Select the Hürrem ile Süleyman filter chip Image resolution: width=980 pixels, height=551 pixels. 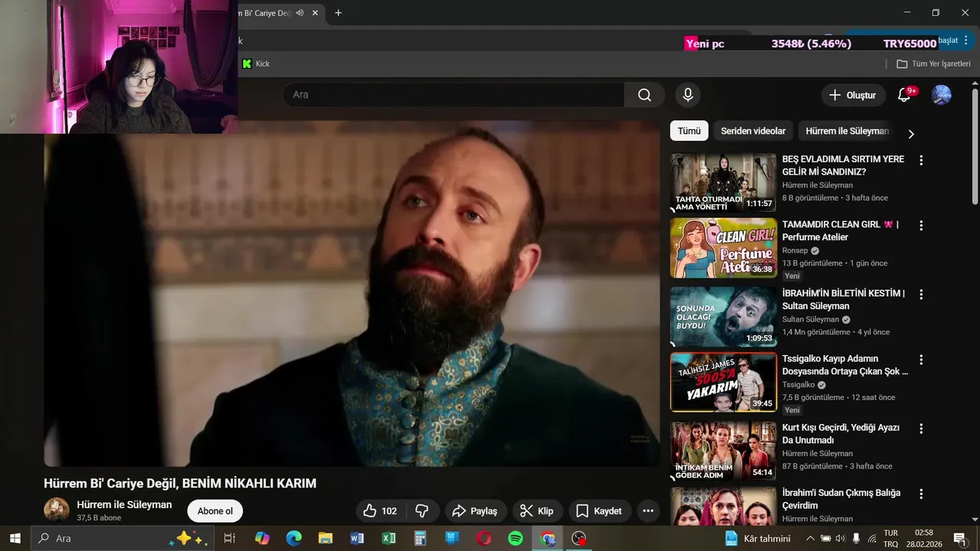848,131
